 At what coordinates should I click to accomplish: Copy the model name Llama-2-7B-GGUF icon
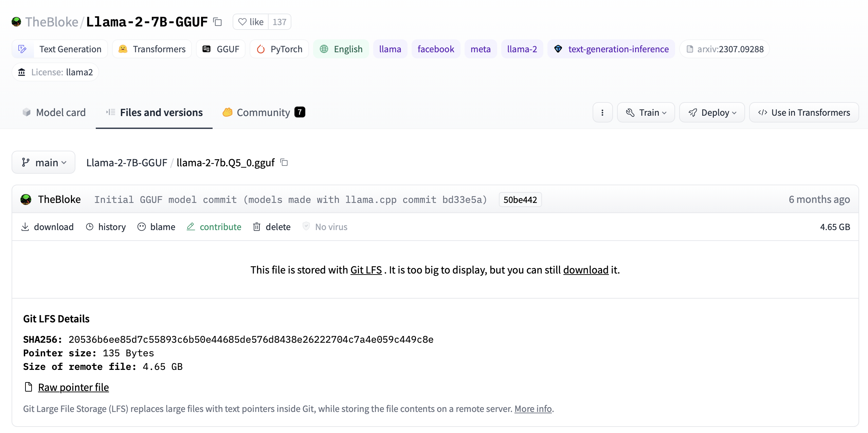tap(217, 22)
